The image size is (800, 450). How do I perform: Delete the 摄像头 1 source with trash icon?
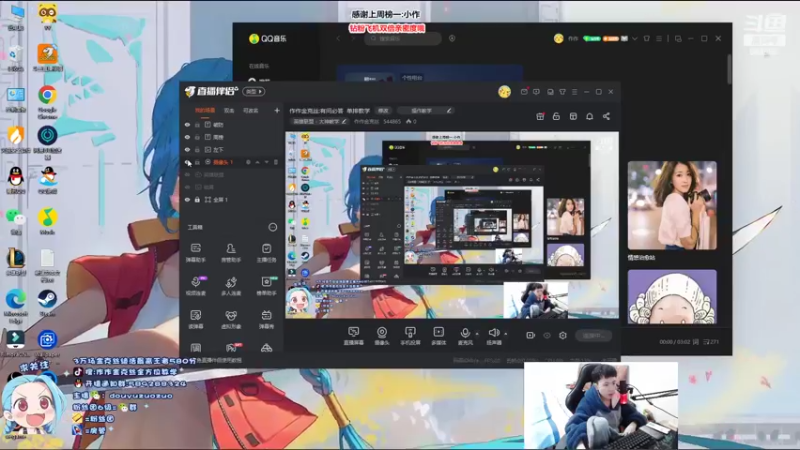coord(276,162)
